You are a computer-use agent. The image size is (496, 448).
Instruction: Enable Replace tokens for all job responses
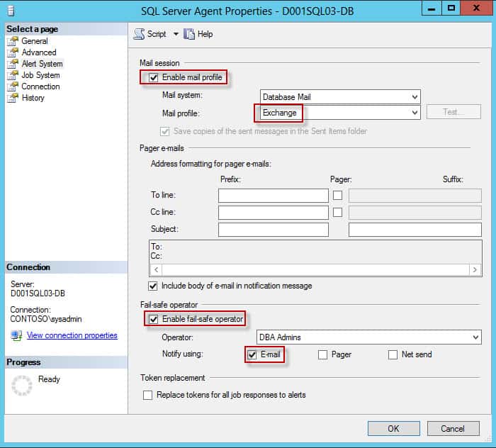pyautogui.click(x=147, y=395)
